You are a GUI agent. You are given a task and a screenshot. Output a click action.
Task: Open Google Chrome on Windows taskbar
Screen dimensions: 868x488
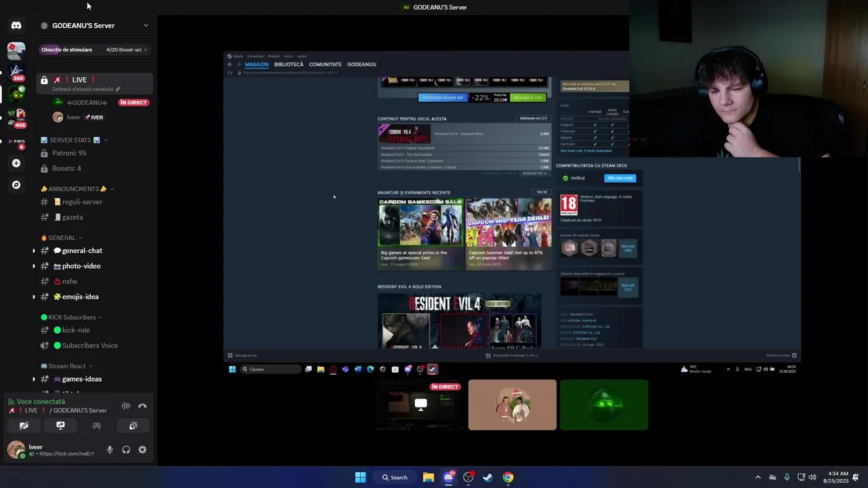(x=508, y=477)
